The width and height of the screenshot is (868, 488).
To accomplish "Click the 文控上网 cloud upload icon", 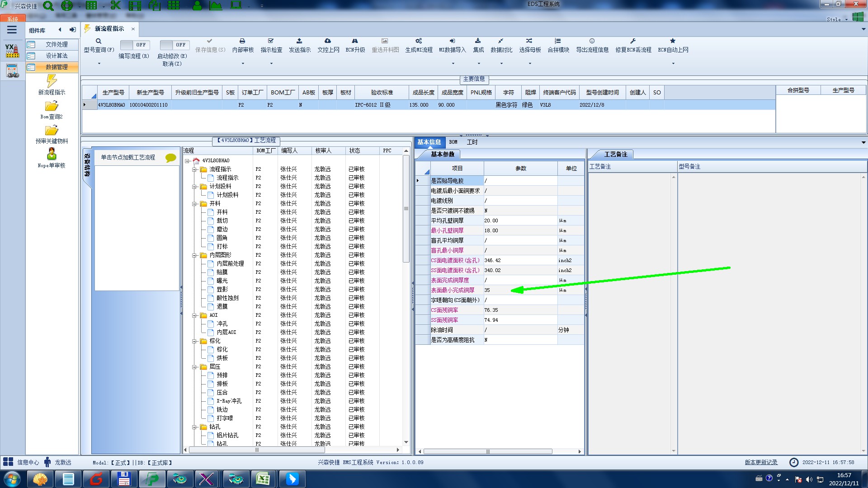I will 328,41.
